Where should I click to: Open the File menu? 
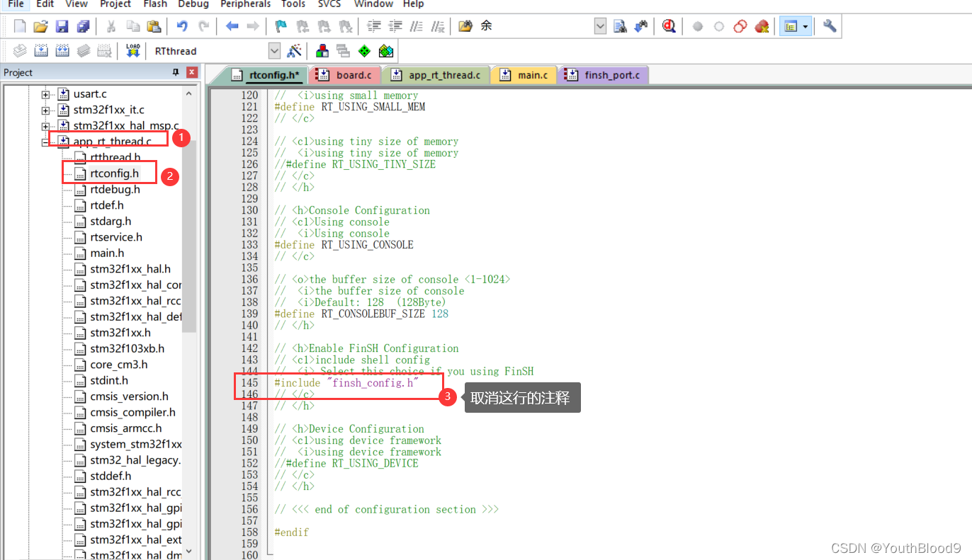16,4
